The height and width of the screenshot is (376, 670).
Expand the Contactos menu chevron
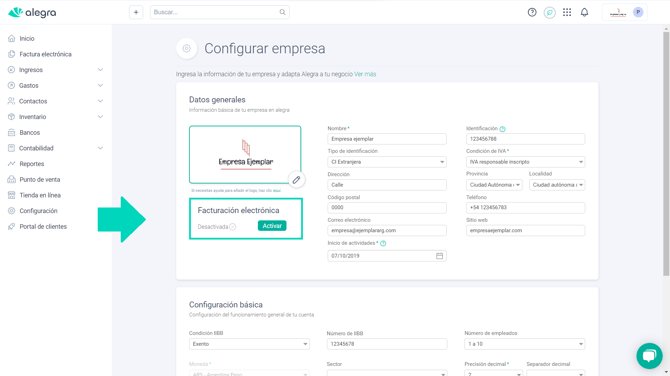pyautogui.click(x=100, y=101)
